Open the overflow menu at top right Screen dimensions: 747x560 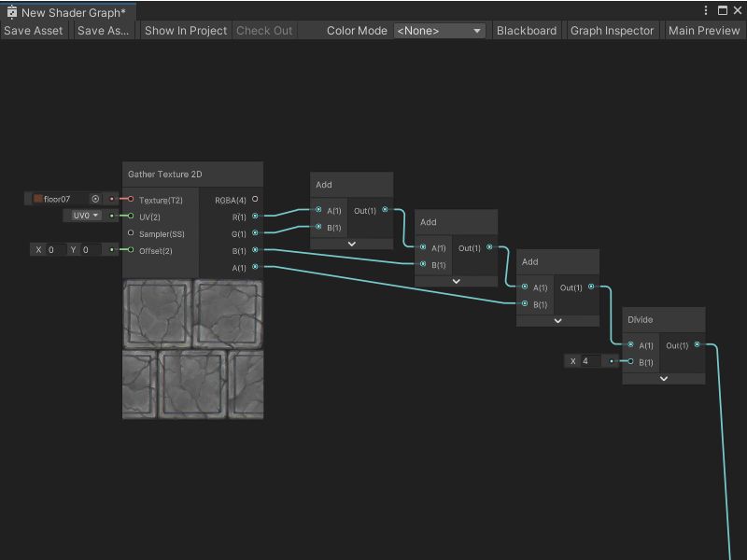(707, 9)
